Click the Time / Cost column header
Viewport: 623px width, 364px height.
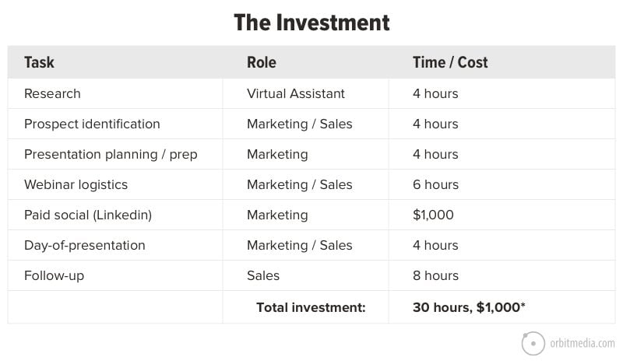point(450,62)
